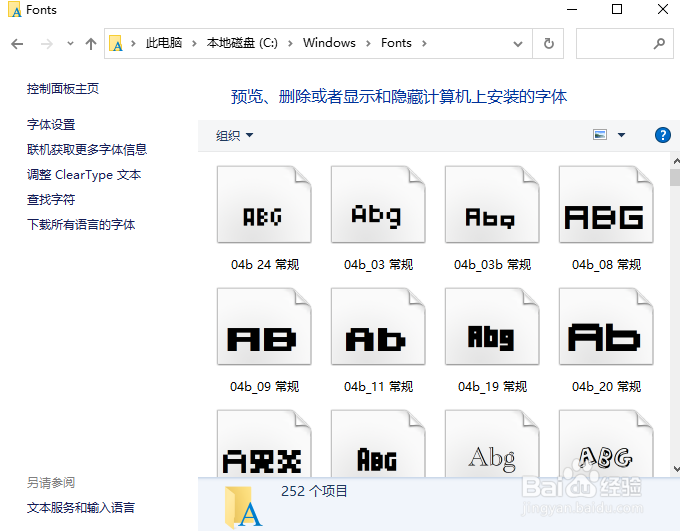This screenshot has width=680, height=531.
Task: Click the 04b_03b 常规 font name label
Action: (x=492, y=264)
